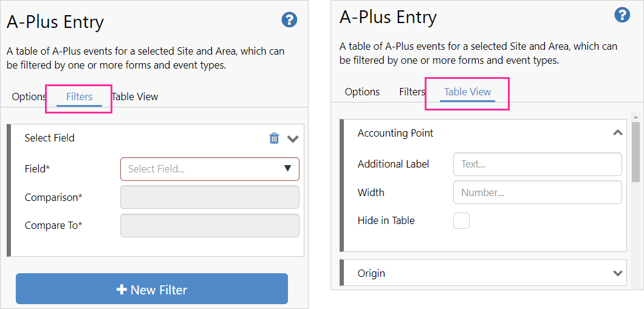Screen dimensions: 644x309
Task: Open Table View tab in right panel
Action: point(467,92)
